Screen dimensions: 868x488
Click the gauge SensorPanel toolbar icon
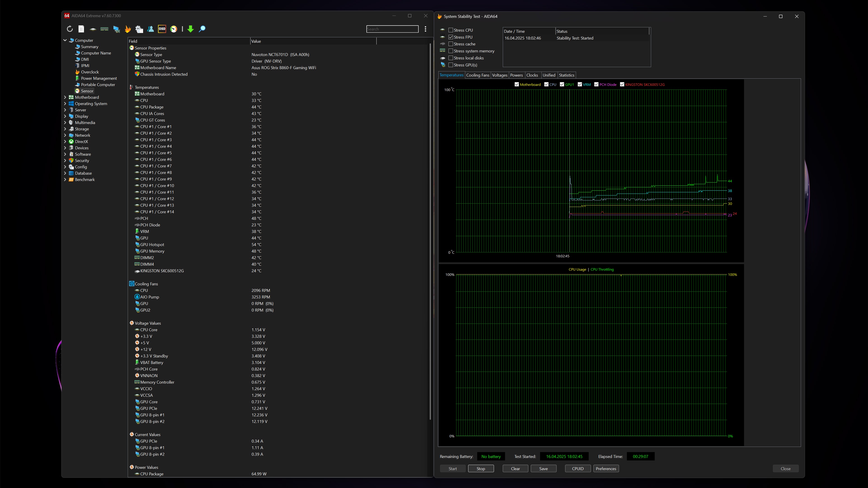174,29
